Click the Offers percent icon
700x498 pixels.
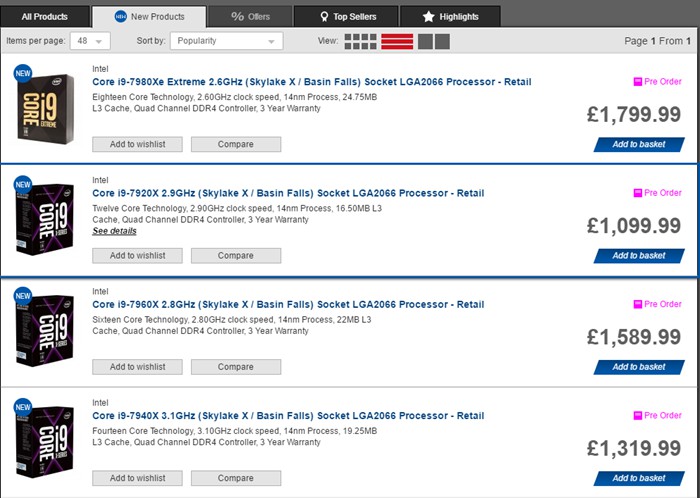tap(238, 17)
